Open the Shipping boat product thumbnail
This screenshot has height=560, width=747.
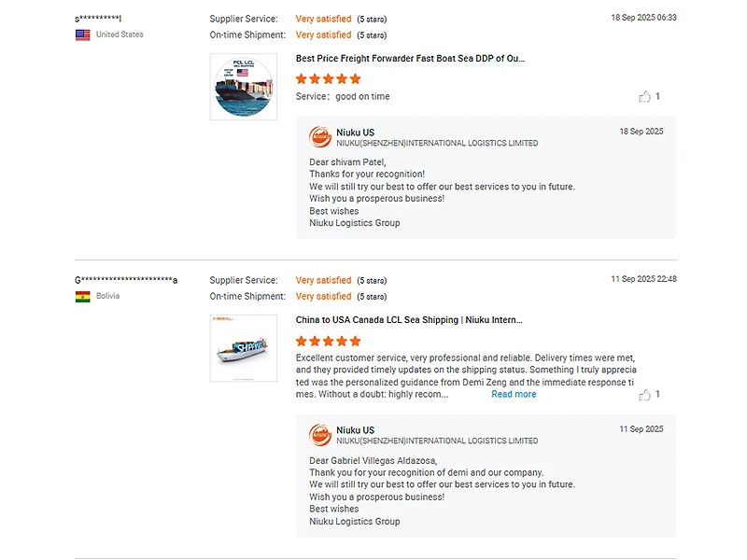point(243,348)
